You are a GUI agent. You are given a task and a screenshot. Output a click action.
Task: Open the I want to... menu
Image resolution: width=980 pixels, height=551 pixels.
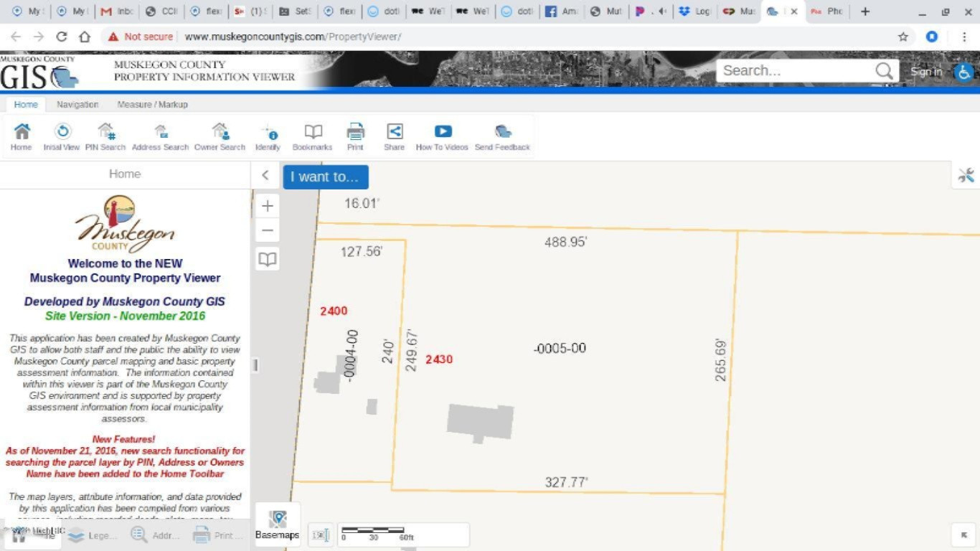pyautogui.click(x=326, y=176)
